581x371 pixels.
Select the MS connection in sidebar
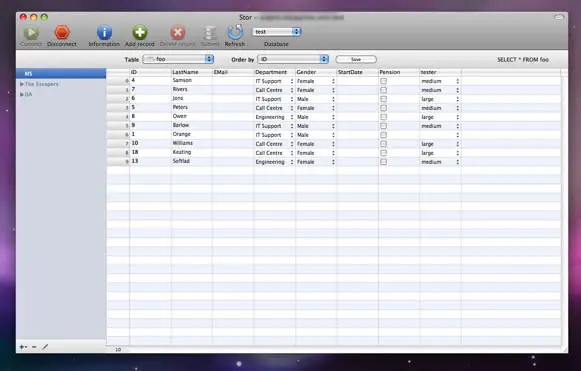(61, 73)
